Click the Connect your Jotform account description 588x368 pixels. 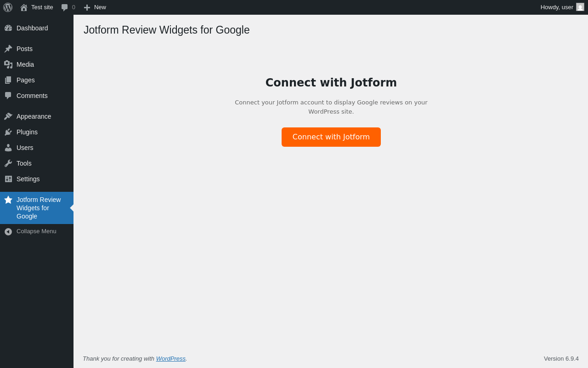point(331,107)
